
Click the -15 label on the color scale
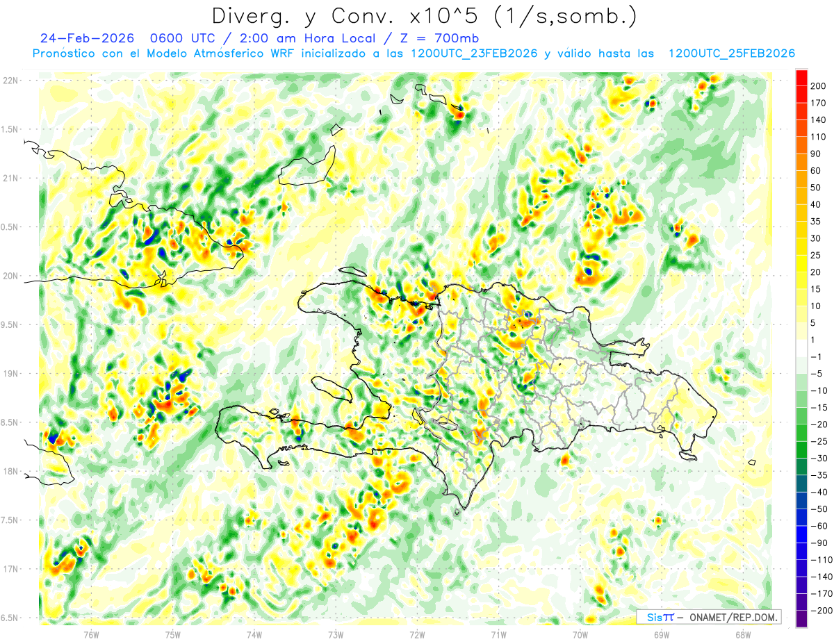tap(821, 408)
